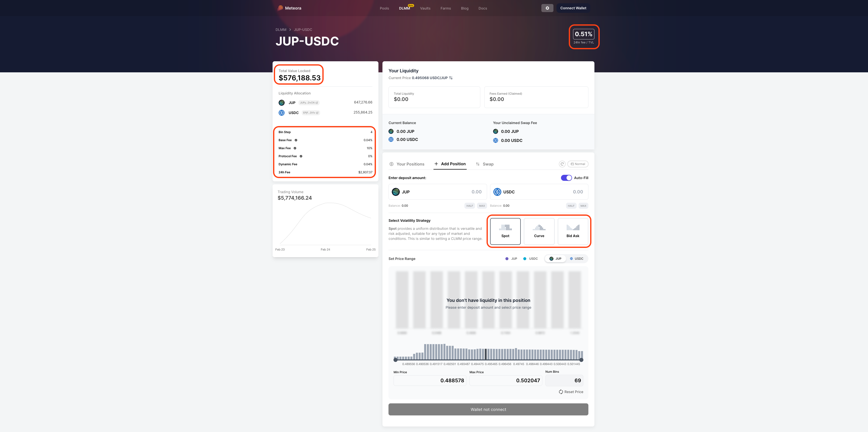Open Pools in the top navigation

[x=384, y=8]
